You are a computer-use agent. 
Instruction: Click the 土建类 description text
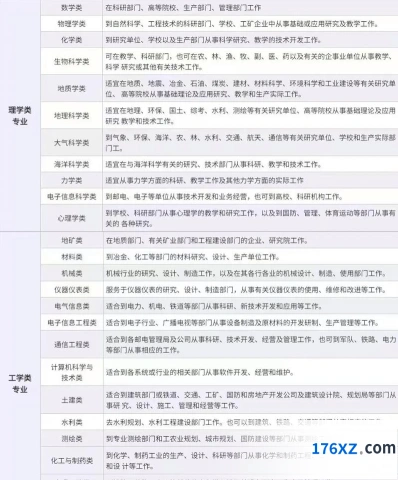(x=251, y=400)
